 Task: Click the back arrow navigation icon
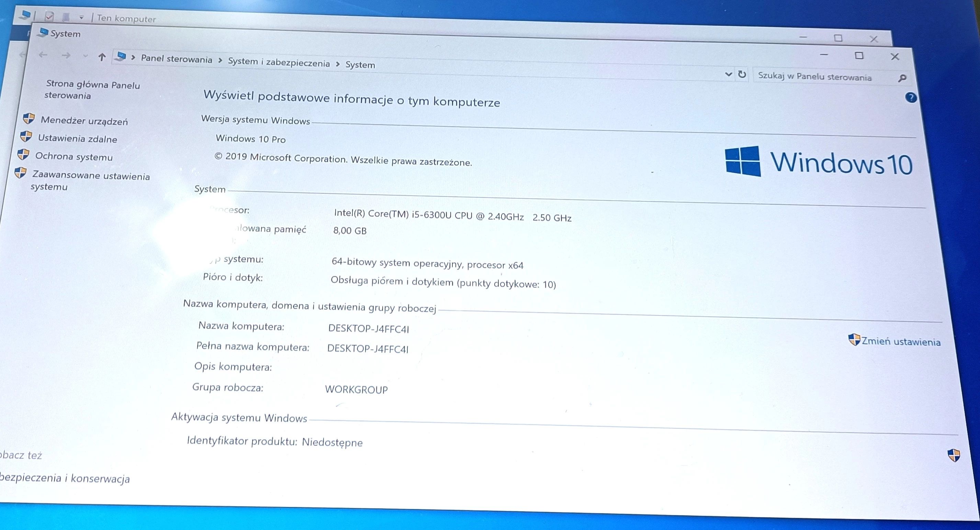(x=43, y=55)
